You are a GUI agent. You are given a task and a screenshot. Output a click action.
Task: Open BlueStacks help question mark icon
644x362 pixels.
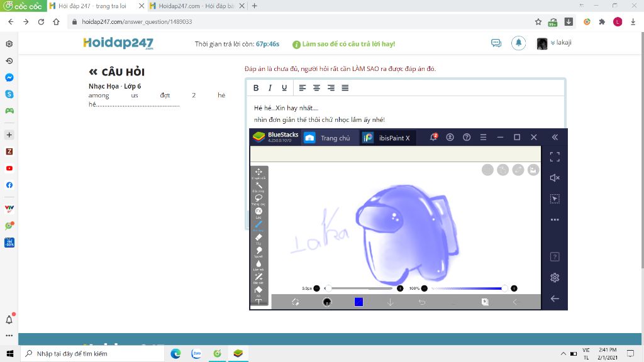pos(467,137)
